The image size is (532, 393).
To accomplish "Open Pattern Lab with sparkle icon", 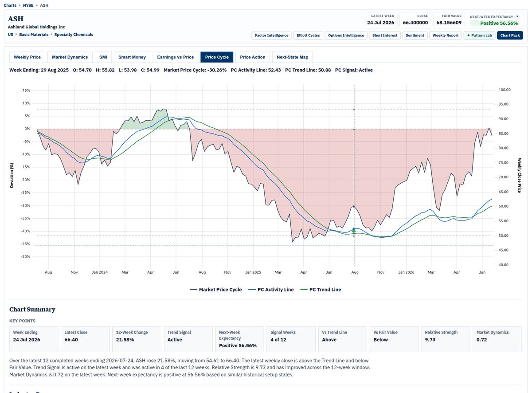I will point(479,35).
